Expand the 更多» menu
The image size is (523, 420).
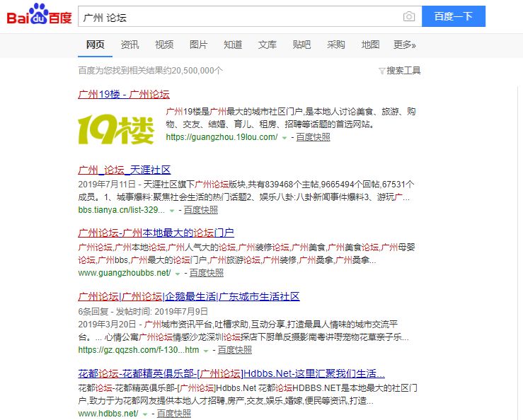coord(405,45)
